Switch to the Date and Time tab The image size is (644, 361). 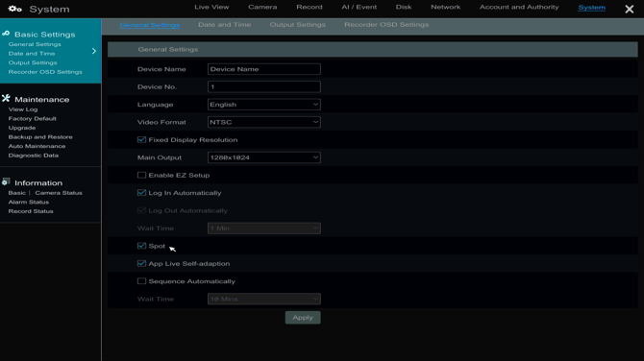(225, 25)
